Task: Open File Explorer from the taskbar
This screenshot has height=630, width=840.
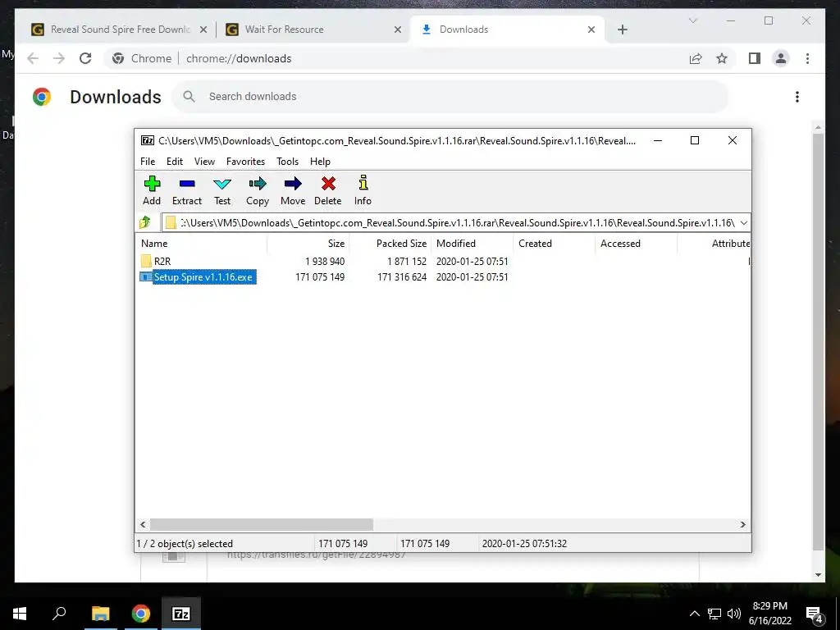Action: [100, 614]
